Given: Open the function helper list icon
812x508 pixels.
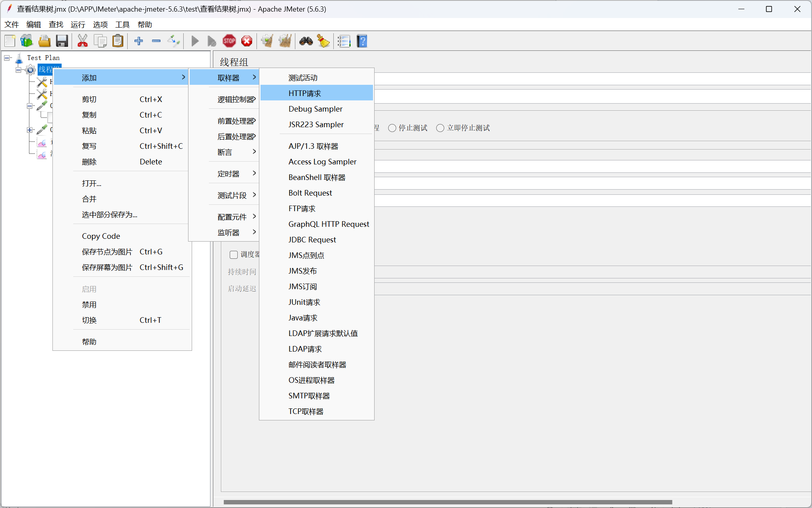Looking at the screenshot, I should click(343, 41).
